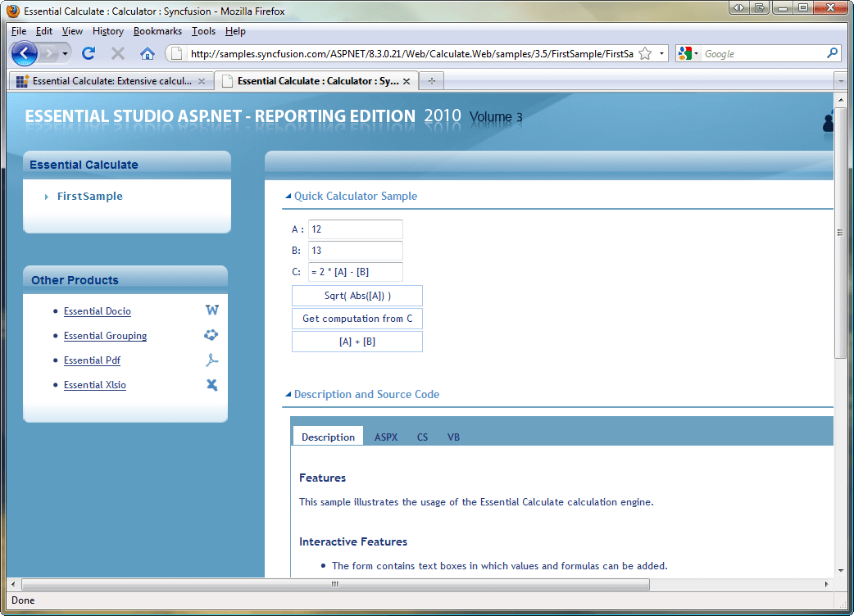Click the vertical scrollbar down arrow
Image resolution: width=854 pixels, height=616 pixels.
pyautogui.click(x=840, y=570)
